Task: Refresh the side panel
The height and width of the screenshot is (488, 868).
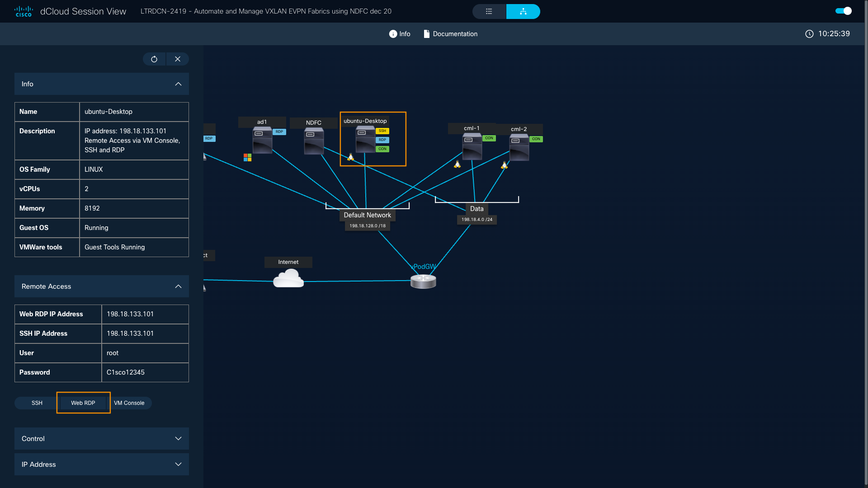Action: coord(154,59)
